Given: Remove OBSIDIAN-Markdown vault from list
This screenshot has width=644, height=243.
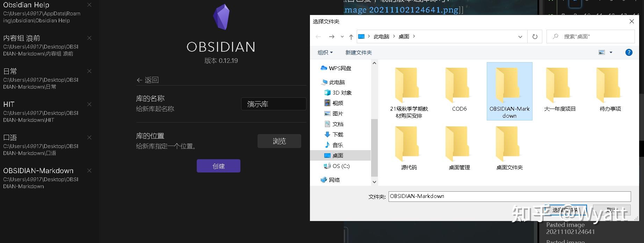Looking at the screenshot, I should coord(89,171).
